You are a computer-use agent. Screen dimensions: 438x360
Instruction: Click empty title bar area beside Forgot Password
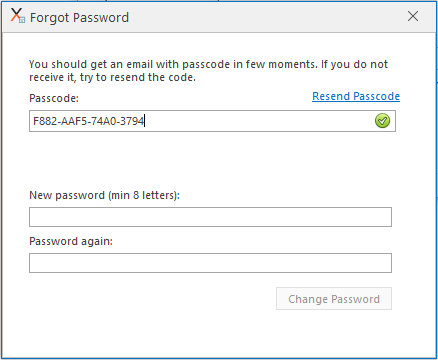click(267, 17)
